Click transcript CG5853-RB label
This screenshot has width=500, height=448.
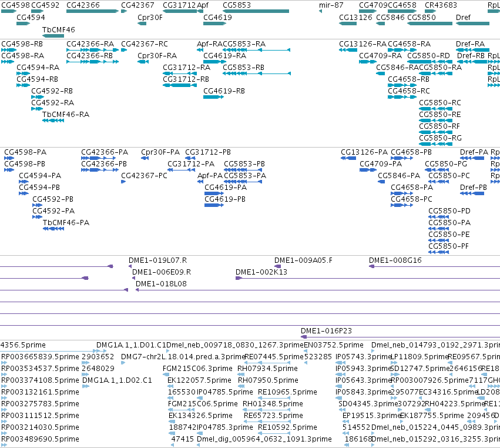(243, 68)
